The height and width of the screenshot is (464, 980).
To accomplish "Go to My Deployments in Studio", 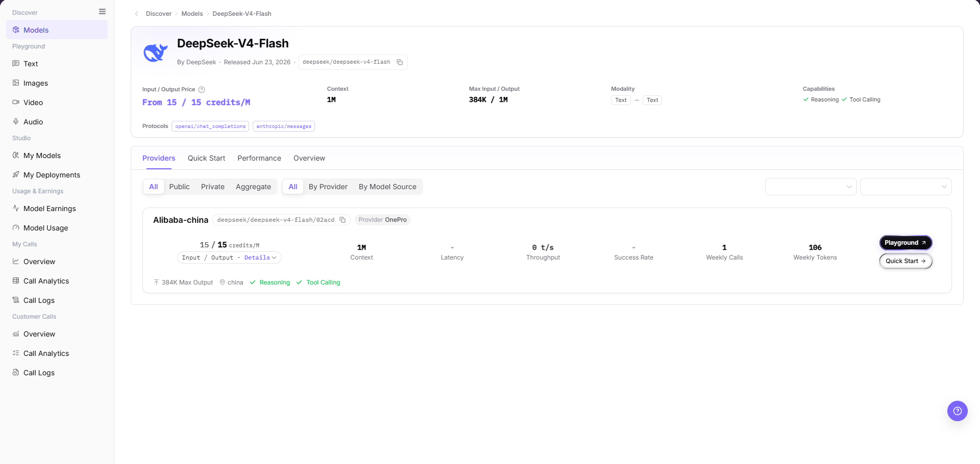I will point(57,175).
